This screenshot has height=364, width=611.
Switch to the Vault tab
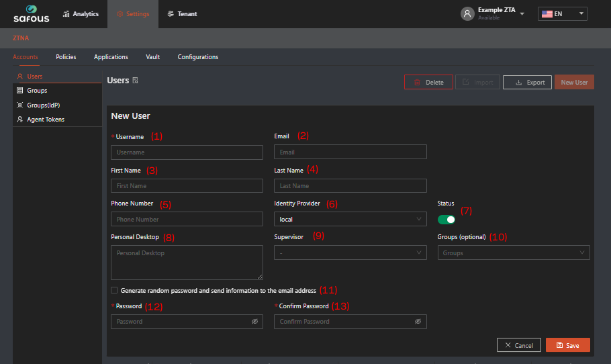coord(152,57)
